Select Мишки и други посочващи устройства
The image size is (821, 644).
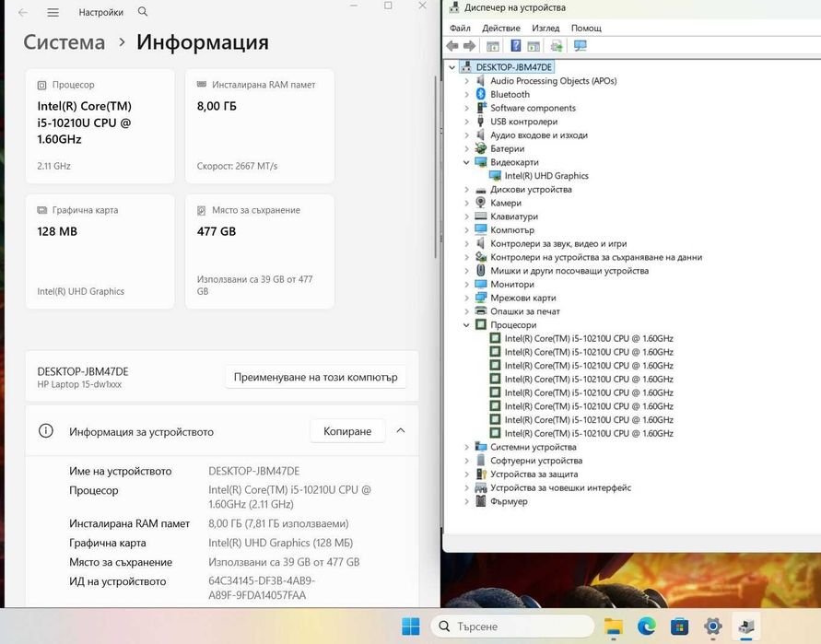click(569, 271)
